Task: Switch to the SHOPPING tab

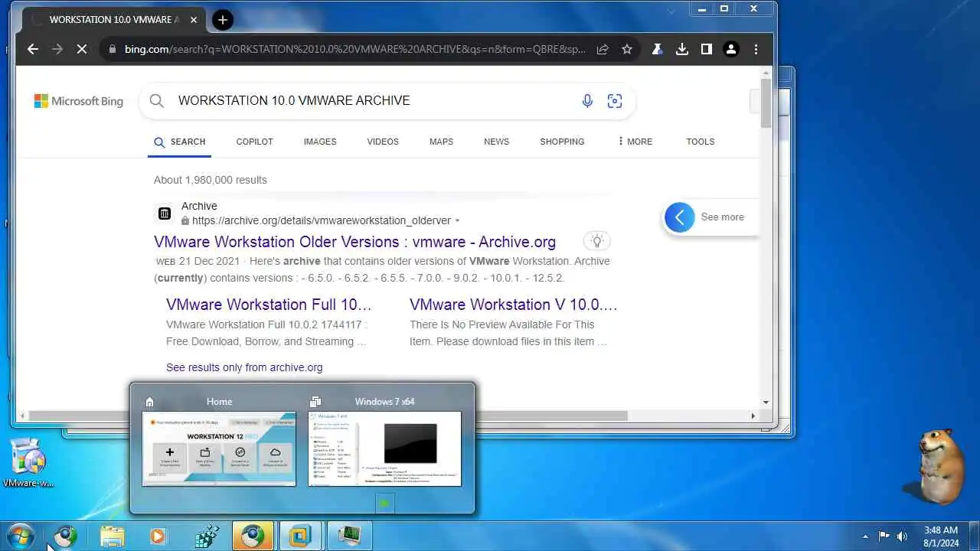Action: 562,142
